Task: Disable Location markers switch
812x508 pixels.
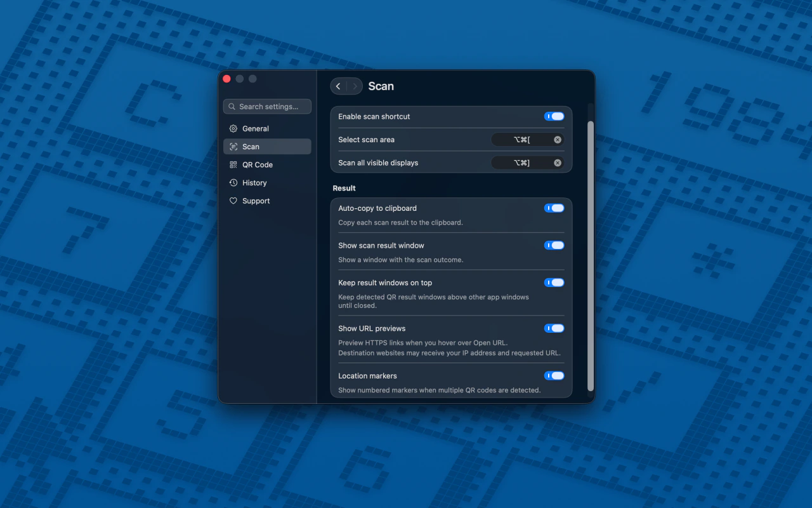Action: tap(554, 375)
